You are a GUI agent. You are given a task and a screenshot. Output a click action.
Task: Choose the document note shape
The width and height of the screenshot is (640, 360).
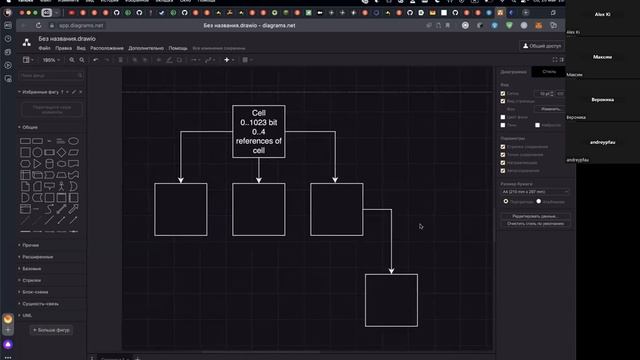pos(25,187)
